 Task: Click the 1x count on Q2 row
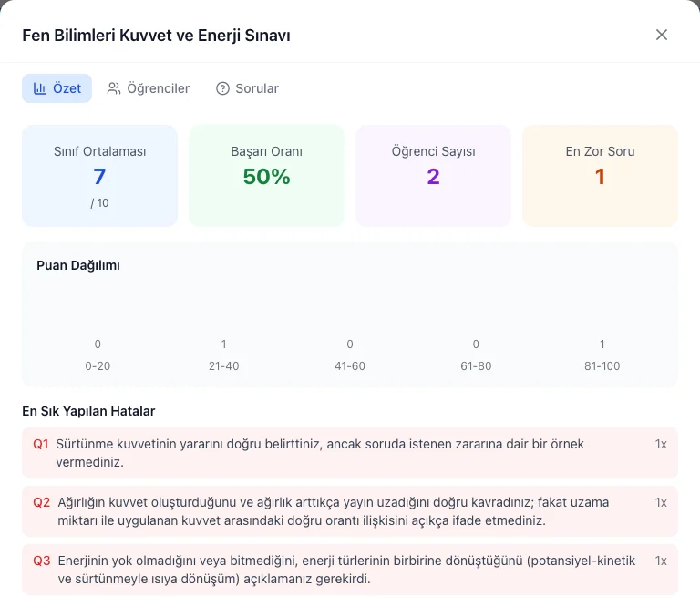pos(661,502)
